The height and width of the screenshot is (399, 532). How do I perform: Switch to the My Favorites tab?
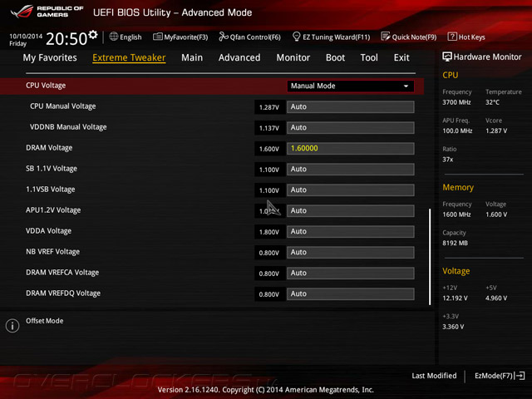click(x=50, y=57)
